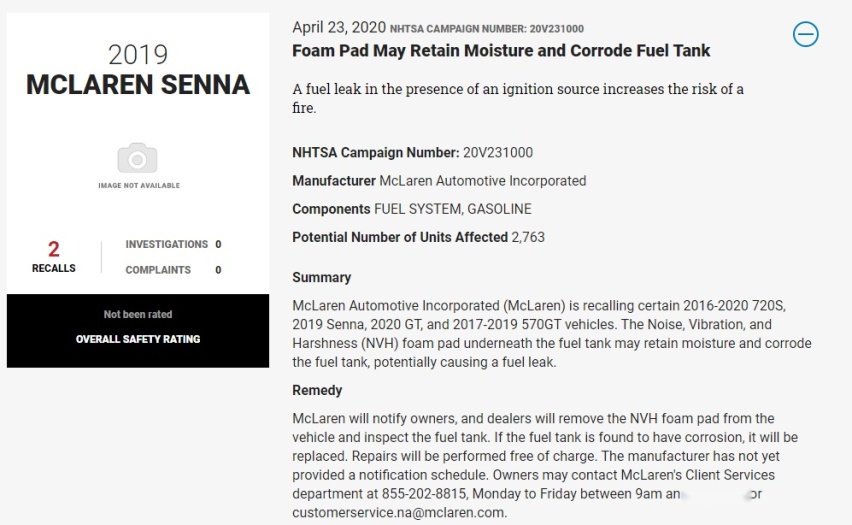The image size is (852, 525).
Task: Click the Foam Pad recall title heading
Action: tap(501, 51)
